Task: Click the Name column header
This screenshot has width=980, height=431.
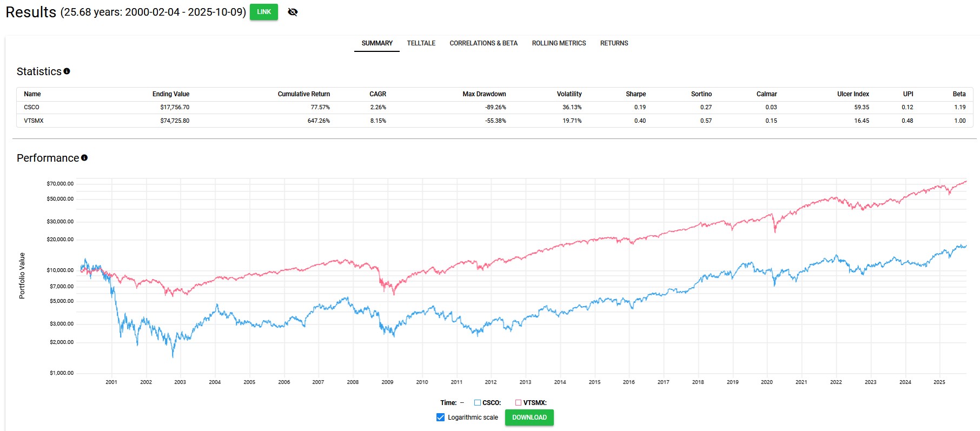Action: pos(32,94)
